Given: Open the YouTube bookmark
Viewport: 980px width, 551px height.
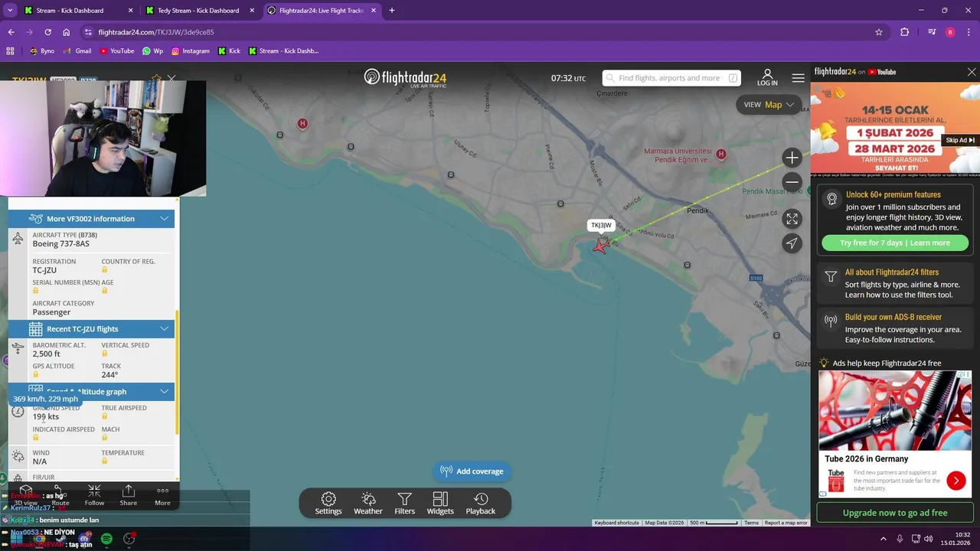Looking at the screenshot, I should pyautogui.click(x=116, y=51).
